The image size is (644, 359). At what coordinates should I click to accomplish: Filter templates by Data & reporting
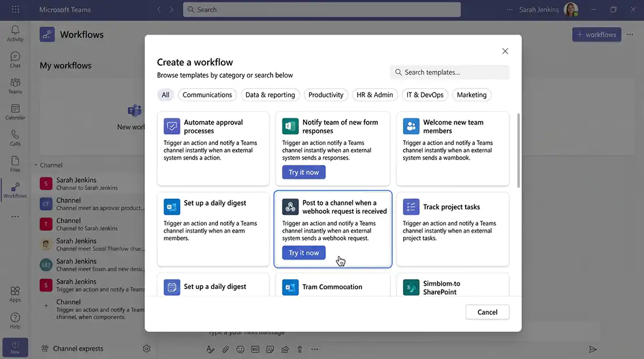[270, 95]
